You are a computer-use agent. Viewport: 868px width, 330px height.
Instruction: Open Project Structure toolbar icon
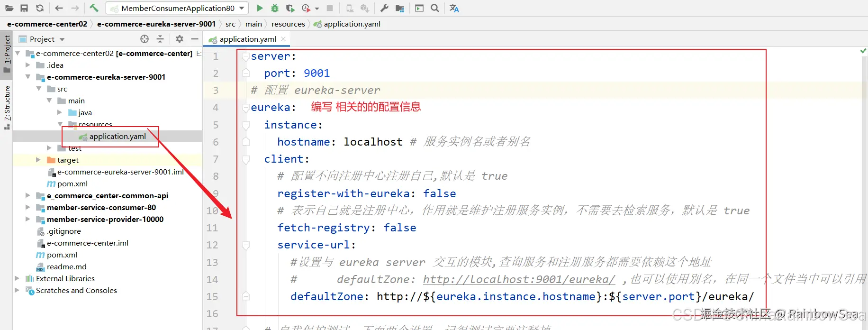(400, 8)
